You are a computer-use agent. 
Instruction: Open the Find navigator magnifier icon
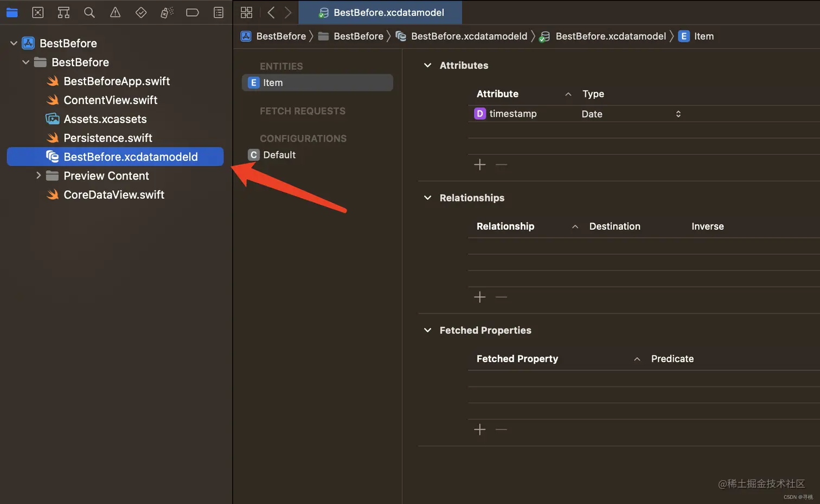[89, 12]
